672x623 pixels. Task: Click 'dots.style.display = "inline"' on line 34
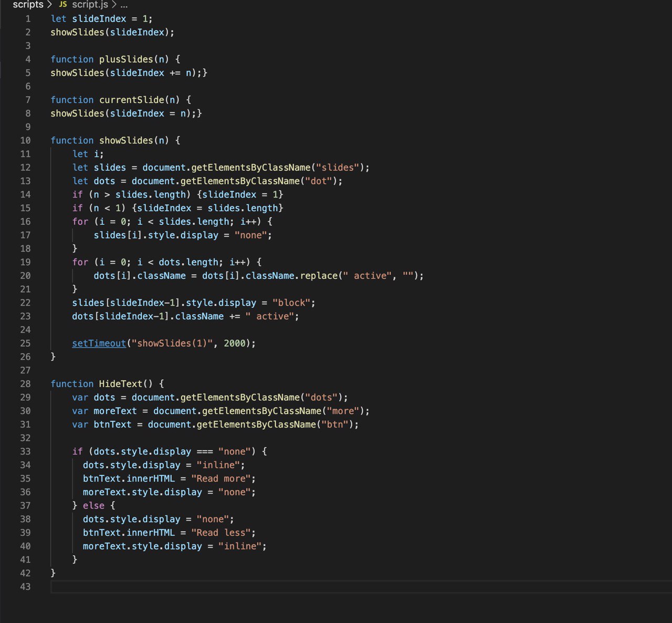point(161,465)
